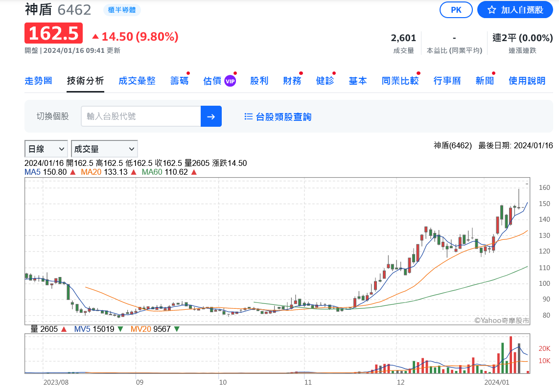Switch to the 走勢圖 tab

39,81
